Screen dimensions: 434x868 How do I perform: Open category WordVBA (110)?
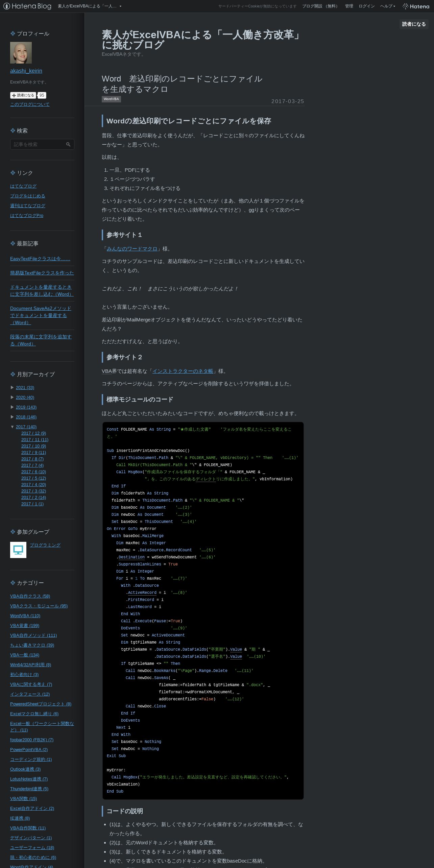[x=25, y=616]
